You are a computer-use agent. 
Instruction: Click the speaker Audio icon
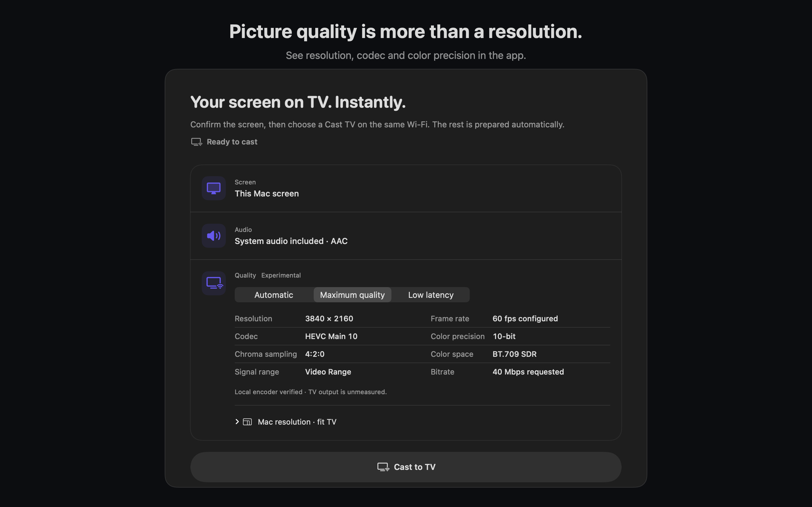tap(214, 236)
